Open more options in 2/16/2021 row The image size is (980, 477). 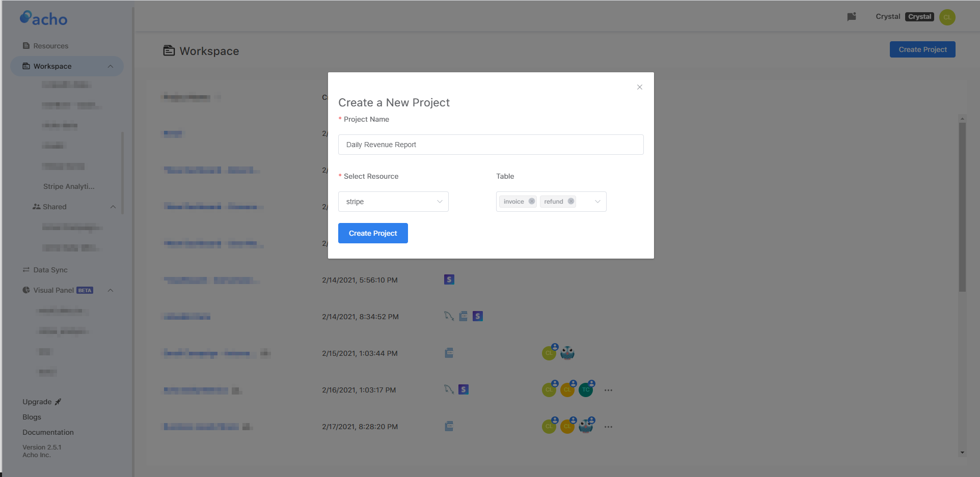608,390
